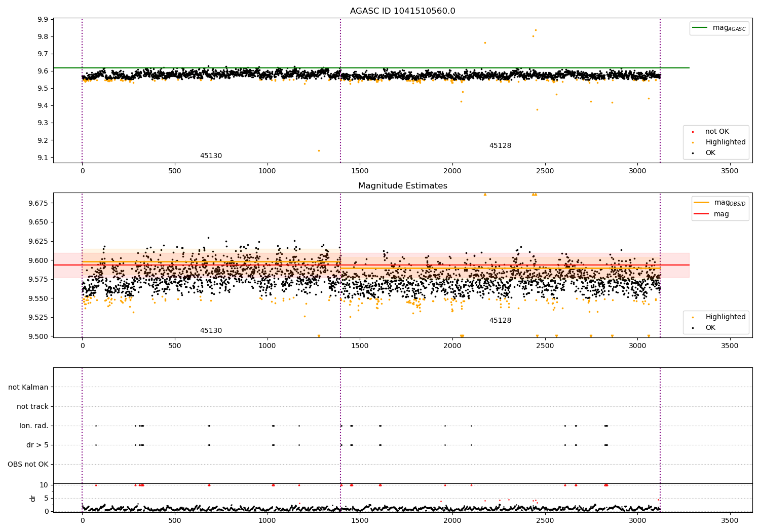
Task: Select '2000' x-axis tick under Magnitude Estimates plot
Action: tap(452, 346)
